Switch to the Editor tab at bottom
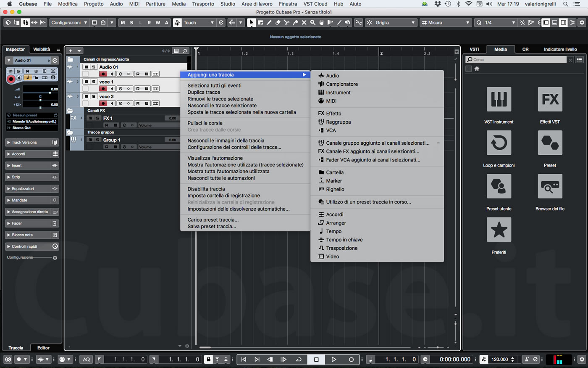588x368 pixels. [43, 348]
